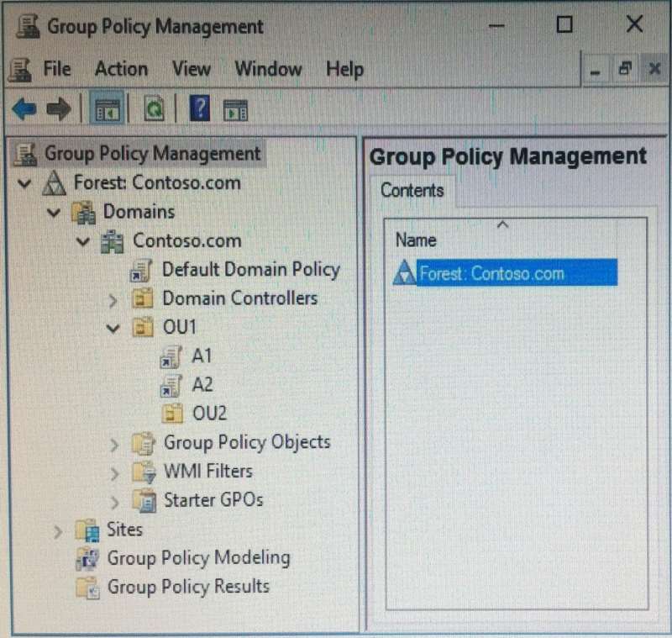Expand the Domain Controllers node
The image size is (672, 638).
(113, 301)
